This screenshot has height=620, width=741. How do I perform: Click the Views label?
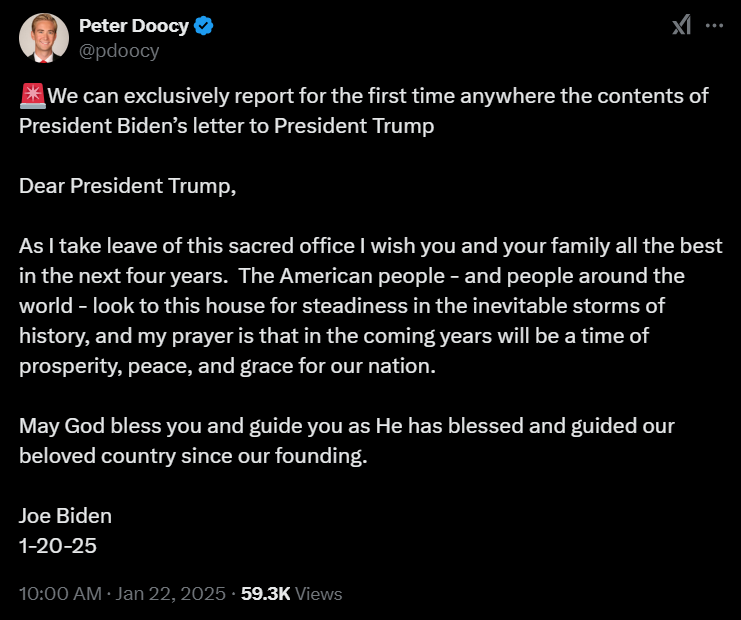pyautogui.click(x=319, y=594)
